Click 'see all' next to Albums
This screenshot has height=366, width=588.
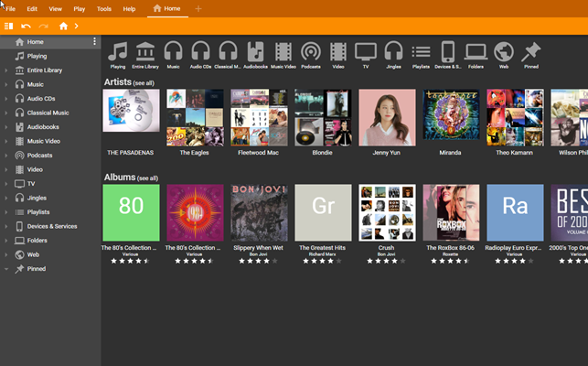[147, 178]
